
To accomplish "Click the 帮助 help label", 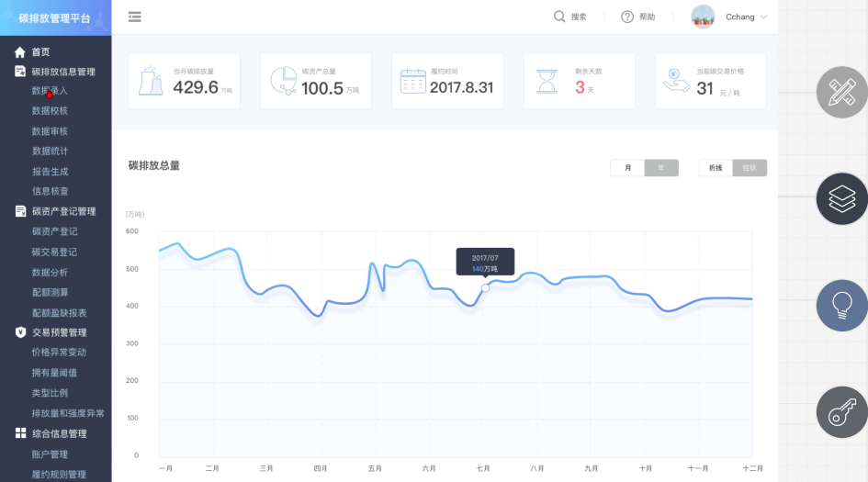I will (x=648, y=17).
